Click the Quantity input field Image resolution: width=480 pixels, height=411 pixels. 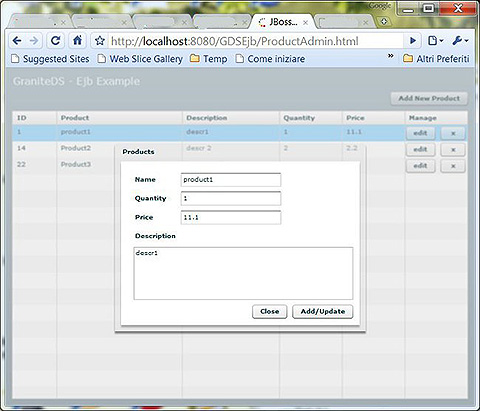[231, 198]
